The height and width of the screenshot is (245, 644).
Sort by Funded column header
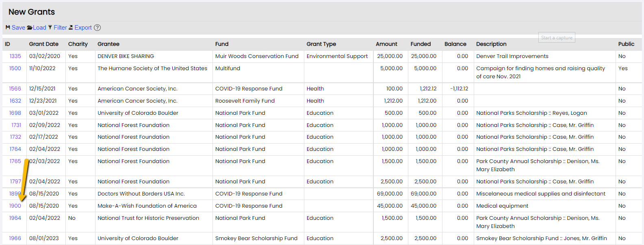point(421,44)
